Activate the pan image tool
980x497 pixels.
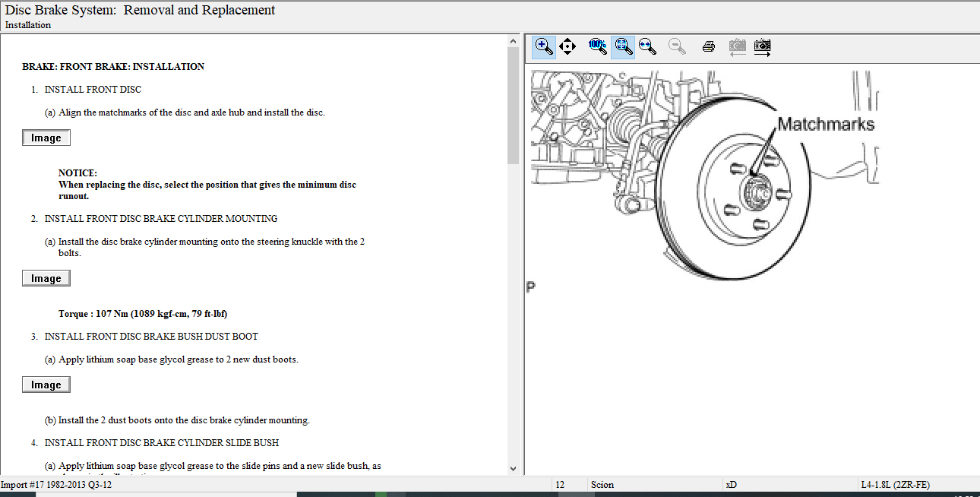pyautogui.click(x=567, y=46)
